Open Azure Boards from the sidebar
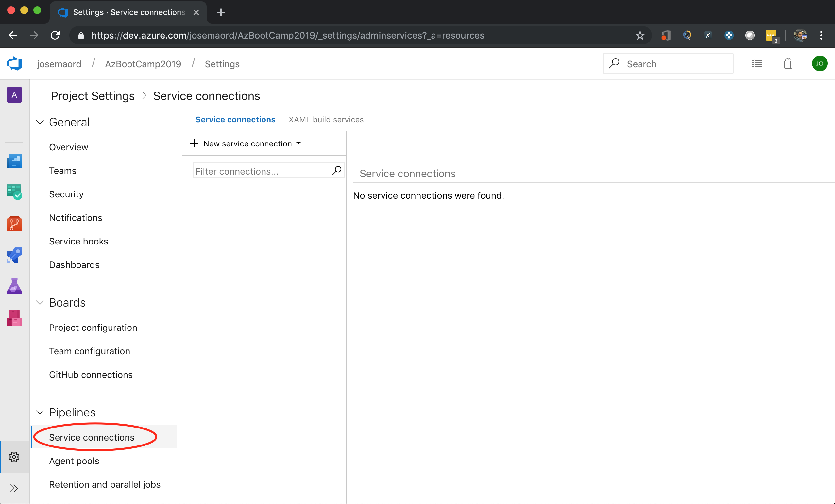The width and height of the screenshot is (835, 504). (x=14, y=192)
